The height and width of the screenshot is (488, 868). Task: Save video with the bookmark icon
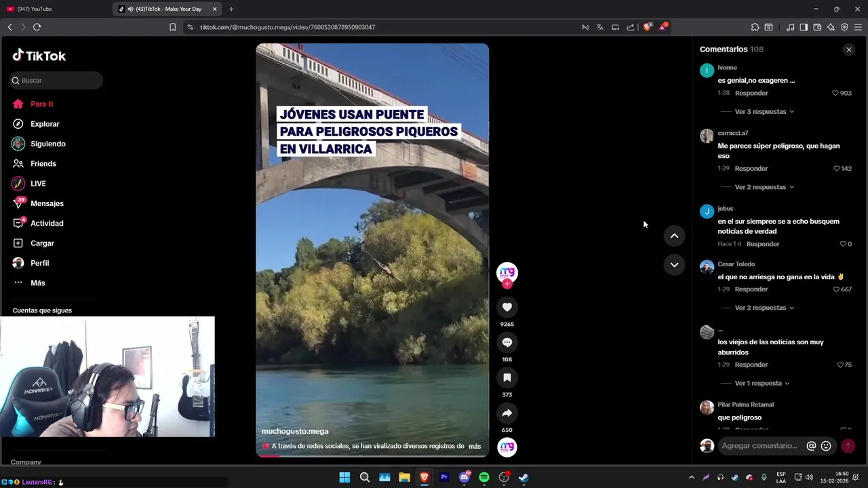(507, 378)
